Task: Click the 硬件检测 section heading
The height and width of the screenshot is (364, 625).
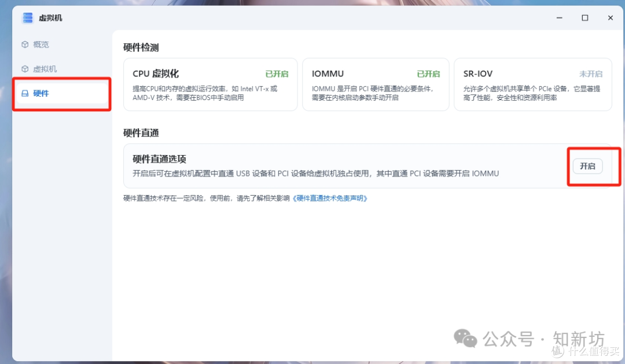Action: coord(141,47)
